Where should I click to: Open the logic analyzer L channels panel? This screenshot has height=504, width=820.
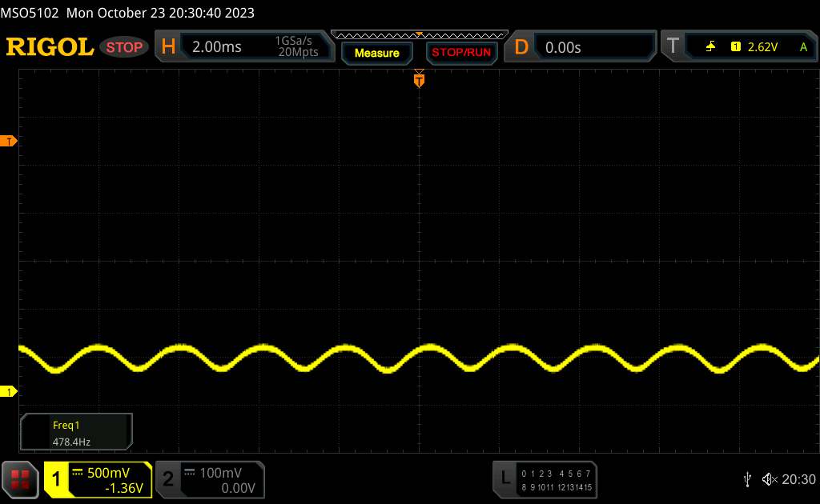pos(545,479)
